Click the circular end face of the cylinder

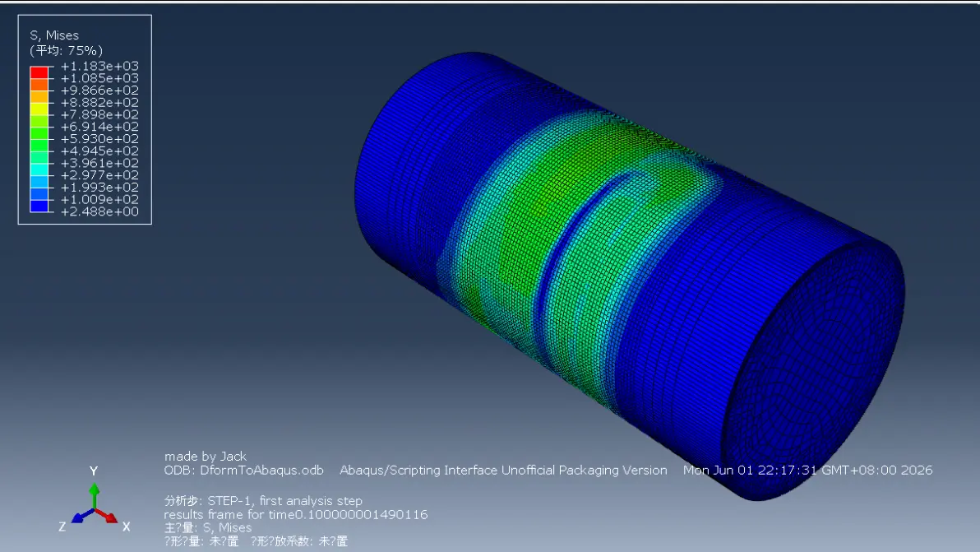pos(812,369)
